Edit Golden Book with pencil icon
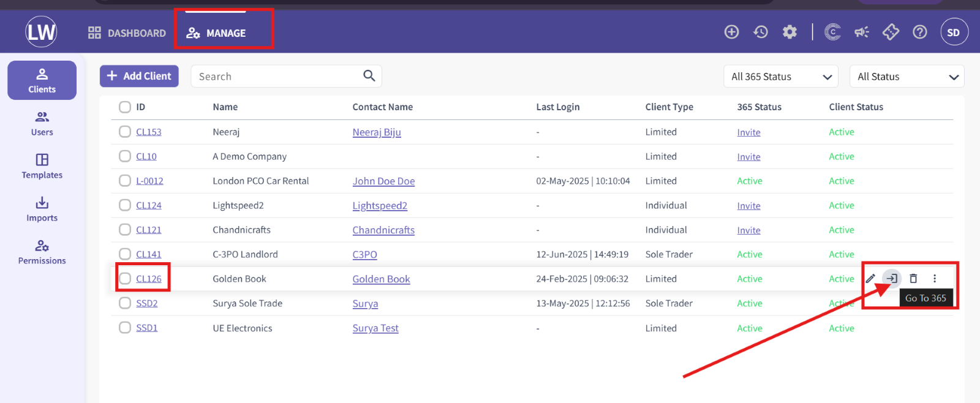 point(870,278)
